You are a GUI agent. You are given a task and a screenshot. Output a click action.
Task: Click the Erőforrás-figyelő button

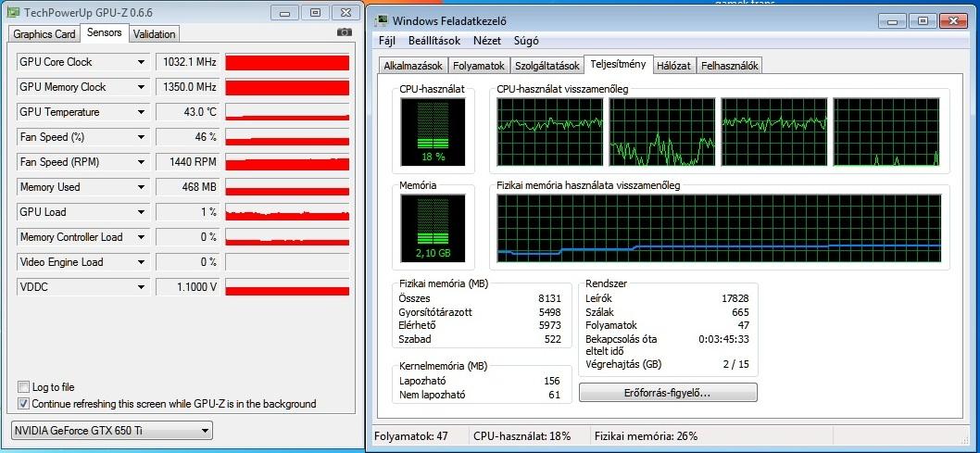(x=668, y=393)
